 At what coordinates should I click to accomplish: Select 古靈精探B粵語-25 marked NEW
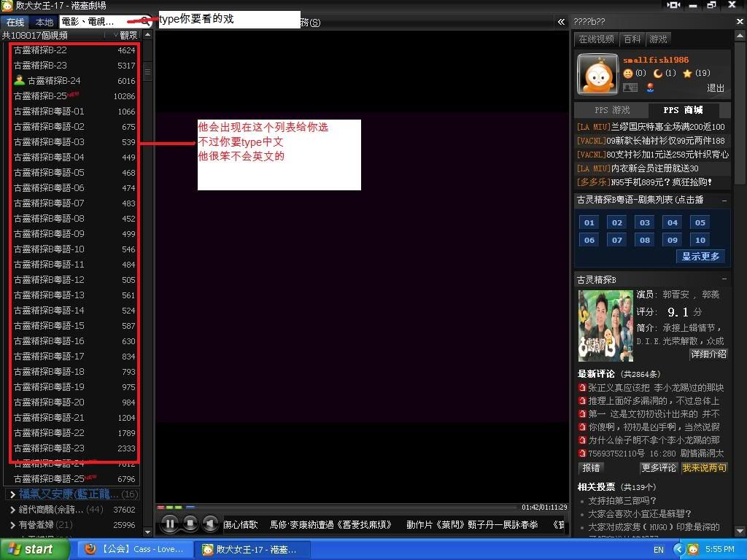(74, 478)
